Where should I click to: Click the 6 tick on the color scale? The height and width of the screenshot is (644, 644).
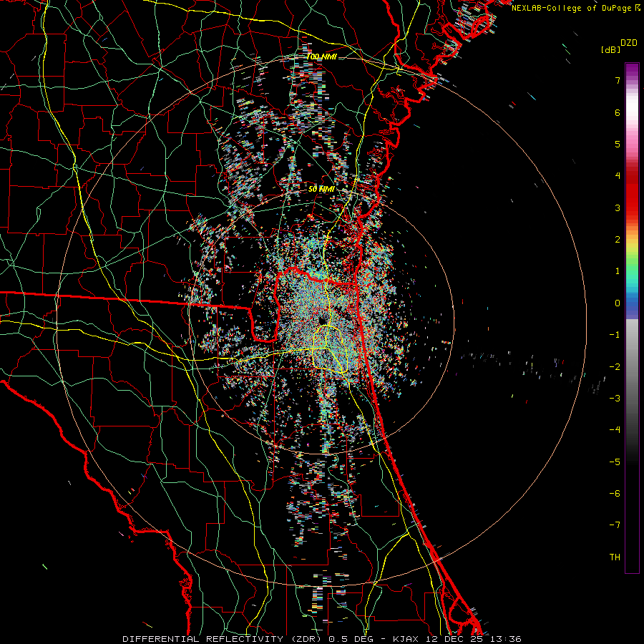618,112
